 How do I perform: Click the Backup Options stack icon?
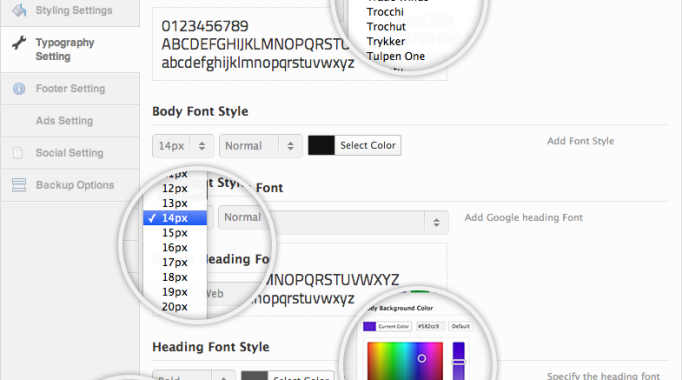(19, 185)
